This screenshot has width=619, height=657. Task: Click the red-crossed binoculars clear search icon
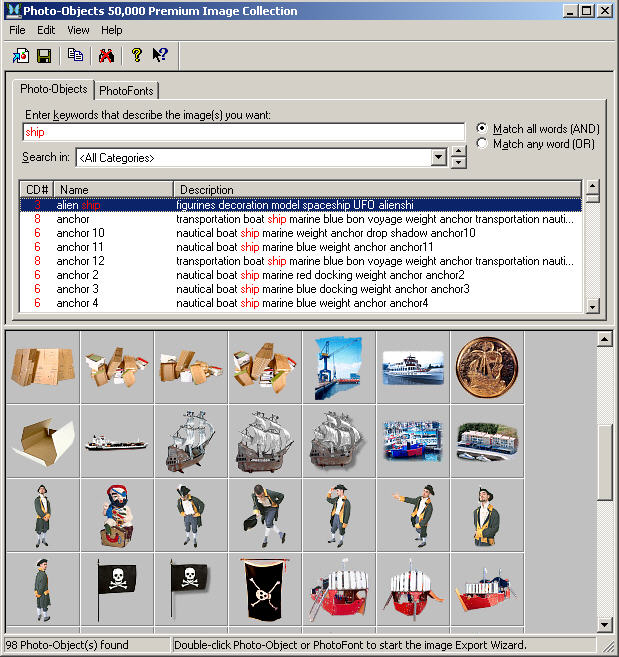[x=106, y=55]
